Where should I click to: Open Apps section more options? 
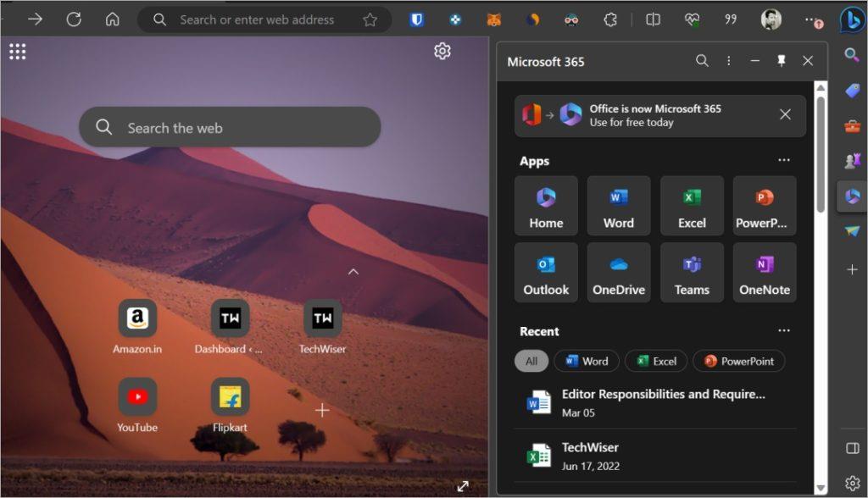click(784, 160)
